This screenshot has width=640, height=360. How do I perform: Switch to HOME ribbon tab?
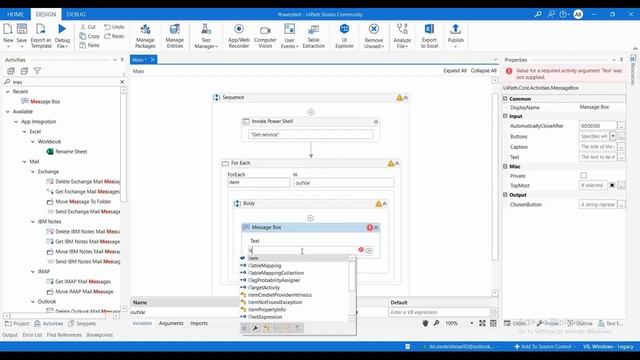(15, 14)
